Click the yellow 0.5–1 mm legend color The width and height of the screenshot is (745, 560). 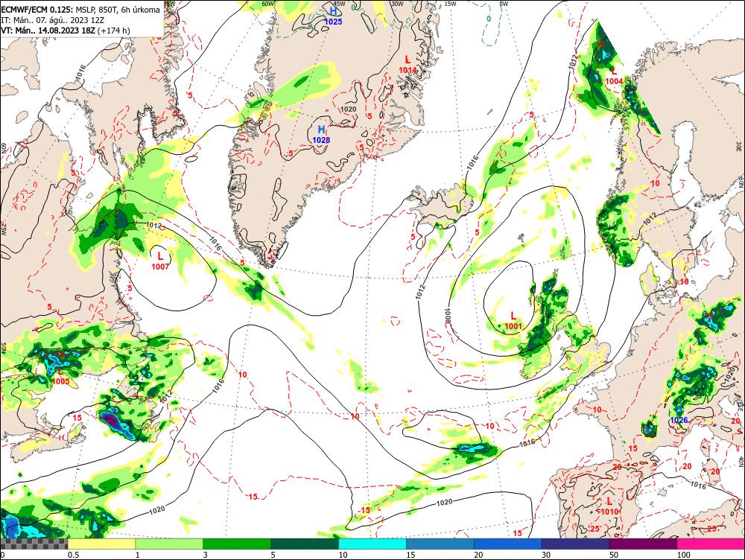tap(101, 544)
